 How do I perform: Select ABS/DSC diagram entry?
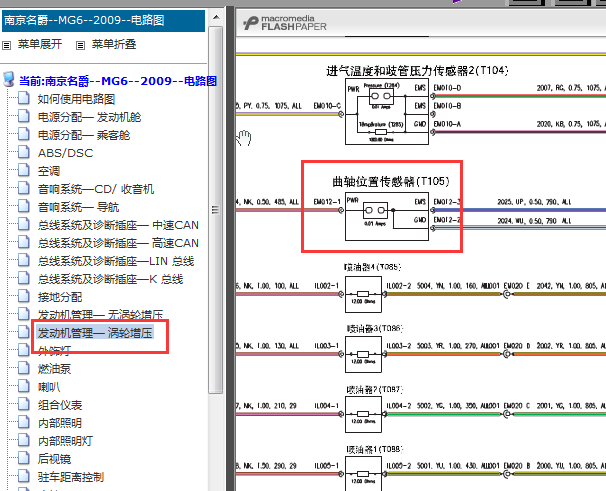65,153
